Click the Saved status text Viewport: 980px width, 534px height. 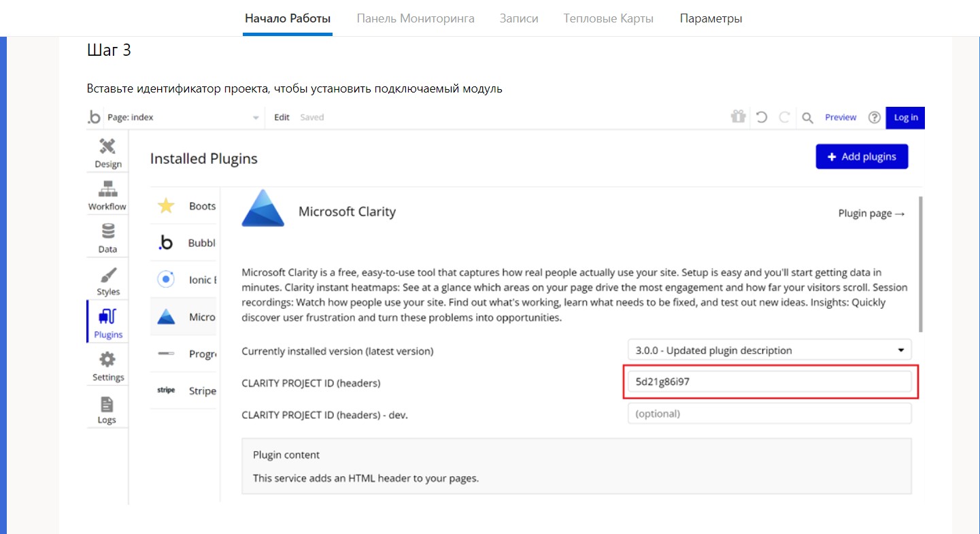point(312,117)
